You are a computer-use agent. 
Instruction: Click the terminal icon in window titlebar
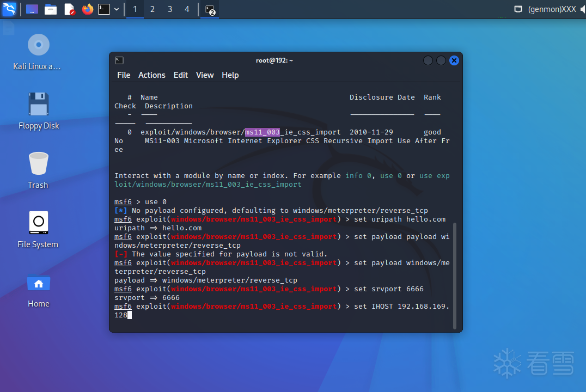(x=119, y=60)
